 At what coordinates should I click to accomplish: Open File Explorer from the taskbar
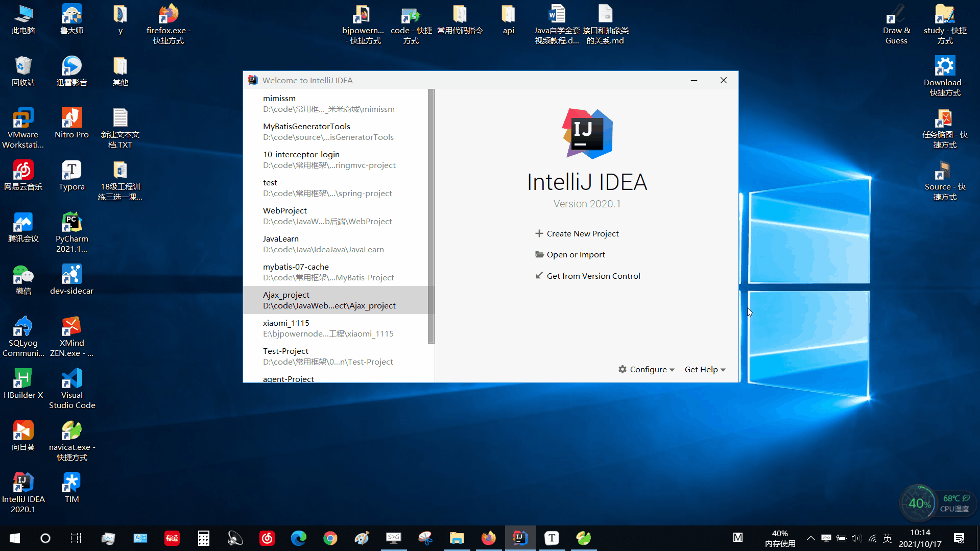pos(457,538)
